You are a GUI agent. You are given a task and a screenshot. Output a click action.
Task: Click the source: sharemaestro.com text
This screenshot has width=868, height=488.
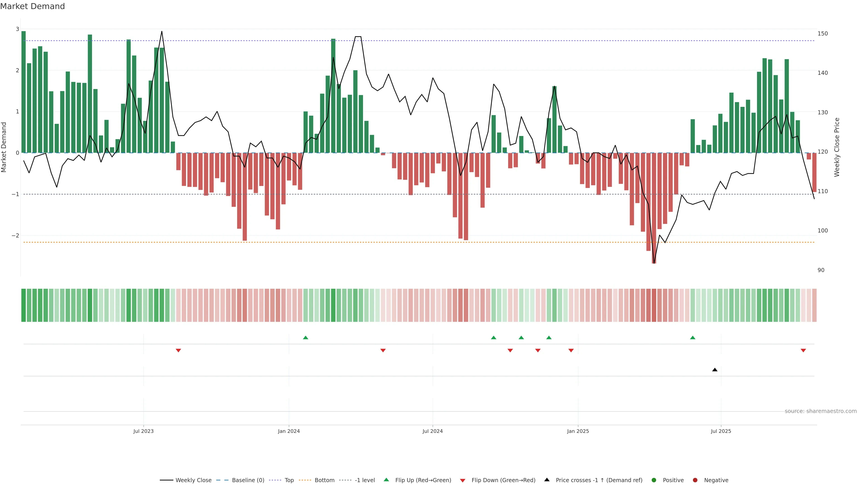point(821,411)
